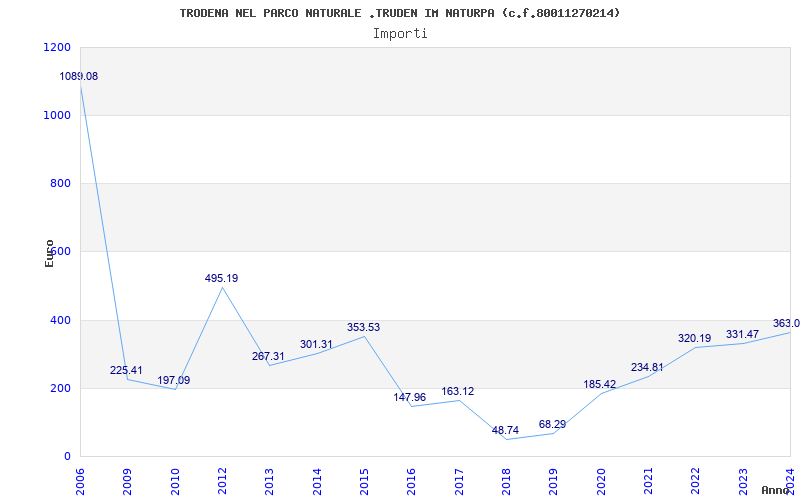
Task: Click the Euro y-axis title
Action: (49, 253)
